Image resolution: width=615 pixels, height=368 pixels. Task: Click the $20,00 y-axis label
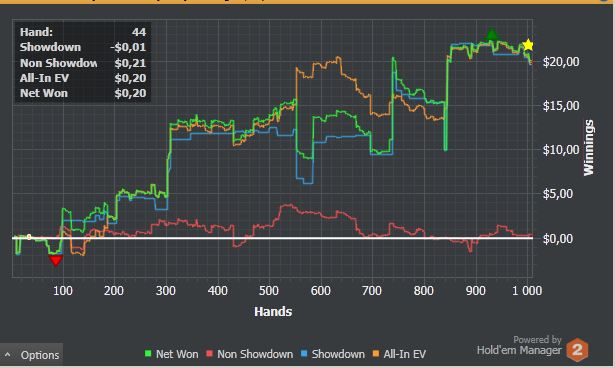[x=561, y=62]
